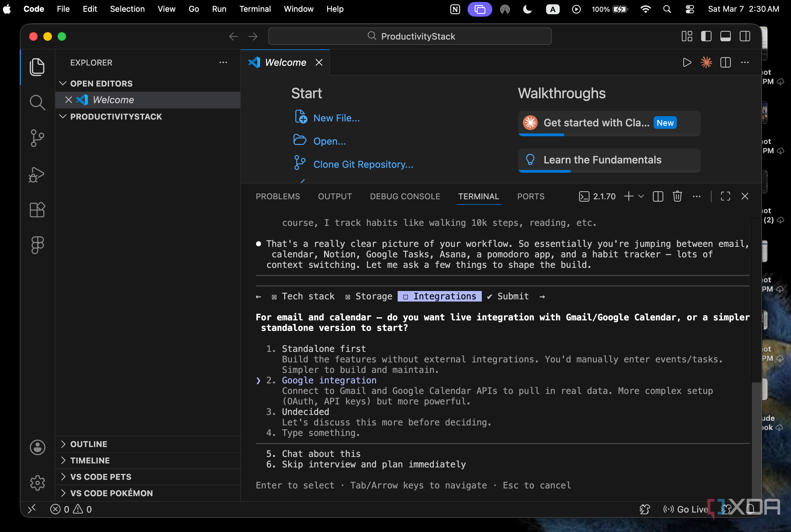Image resolution: width=791 pixels, height=532 pixels.
Task: Open the Run and Debug view
Action: (x=37, y=175)
